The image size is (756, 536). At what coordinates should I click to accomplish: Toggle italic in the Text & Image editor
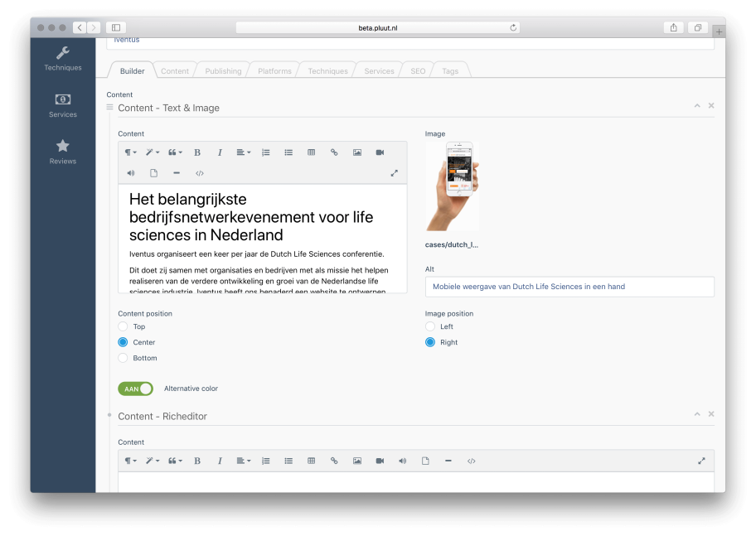click(220, 152)
